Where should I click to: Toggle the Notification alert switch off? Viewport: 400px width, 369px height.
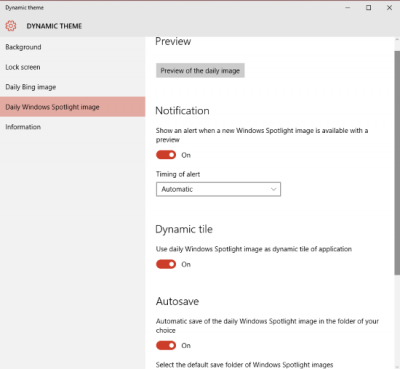point(166,155)
